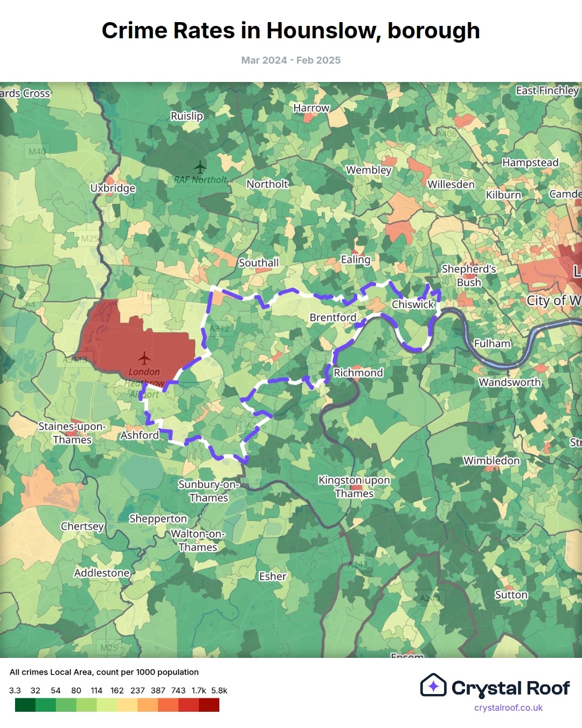Image resolution: width=582 pixels, height=728 pixels.
Task: Click the Crystal Roof house logo
Action: [433, 685]
